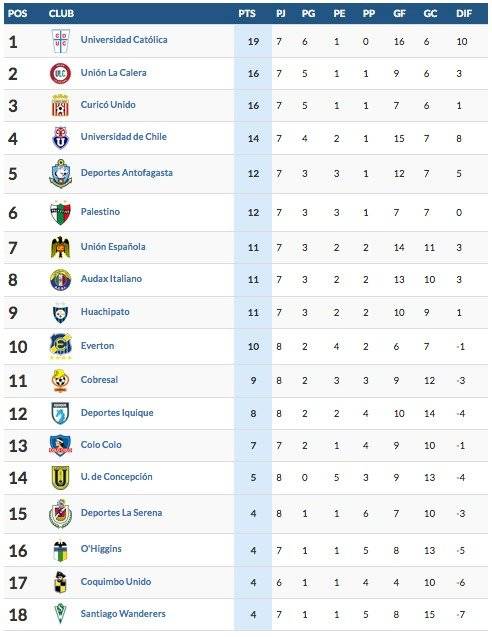Screen dimensions: 492x637
Task: Select the Curicó Unido striped crest
Action: (60, 106)
